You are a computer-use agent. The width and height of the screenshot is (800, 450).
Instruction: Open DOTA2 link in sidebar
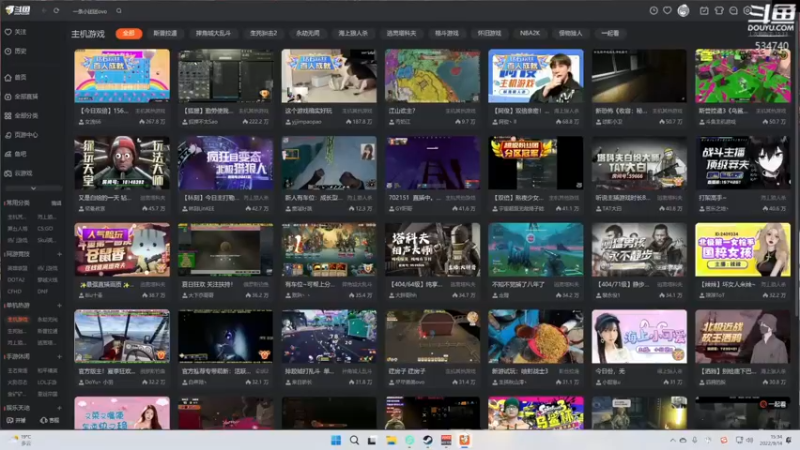tap(16, 280)
